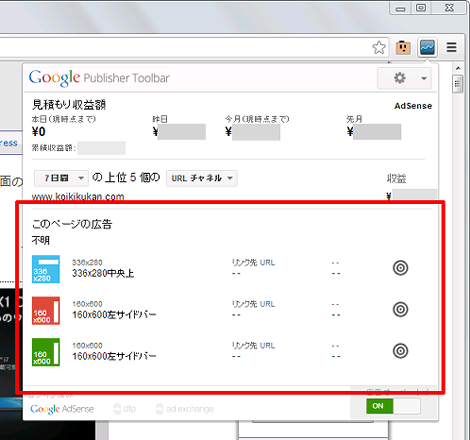The width and height of the screenshot is (470, 440).
Task: Open the Chrome hamburger menu
Action: click(x=452, y=47)
